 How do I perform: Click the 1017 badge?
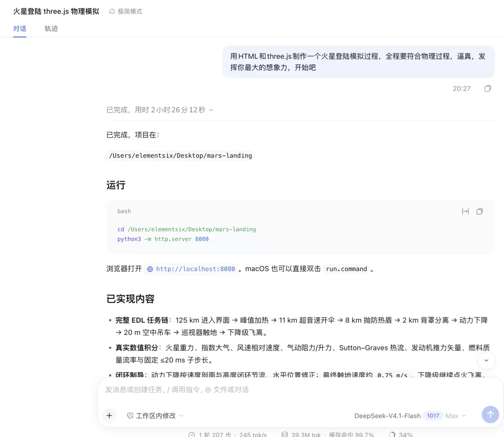coord(433,416)
